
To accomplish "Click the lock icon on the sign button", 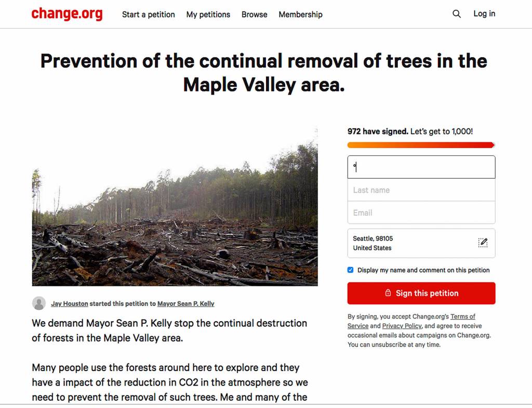I will click(387, 293).
